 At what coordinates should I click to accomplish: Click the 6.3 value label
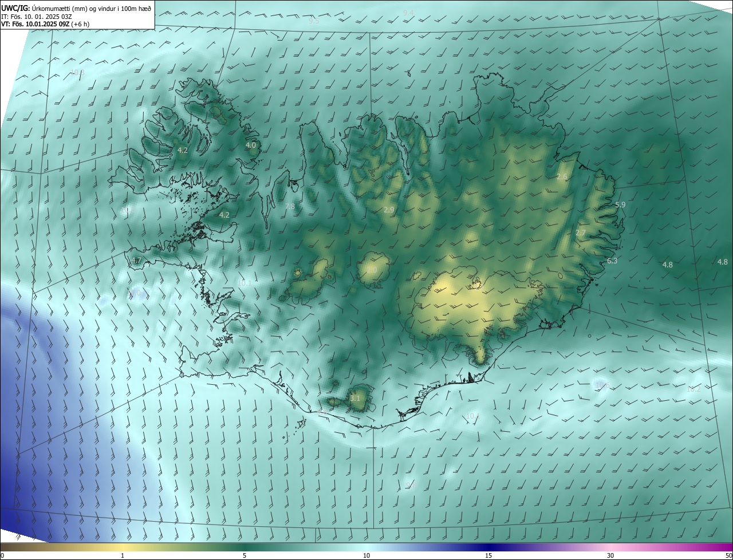[x=612, y=261]
